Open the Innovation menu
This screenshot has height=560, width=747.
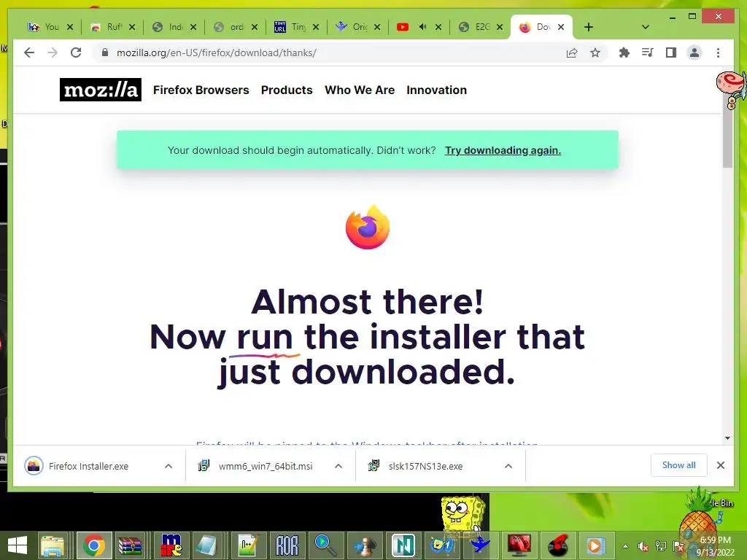(436, 90)
